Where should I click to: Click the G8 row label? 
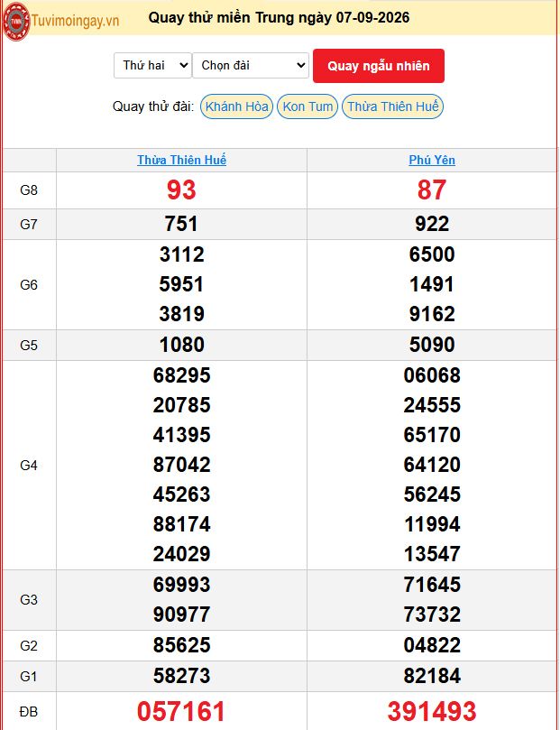(29, 190)
